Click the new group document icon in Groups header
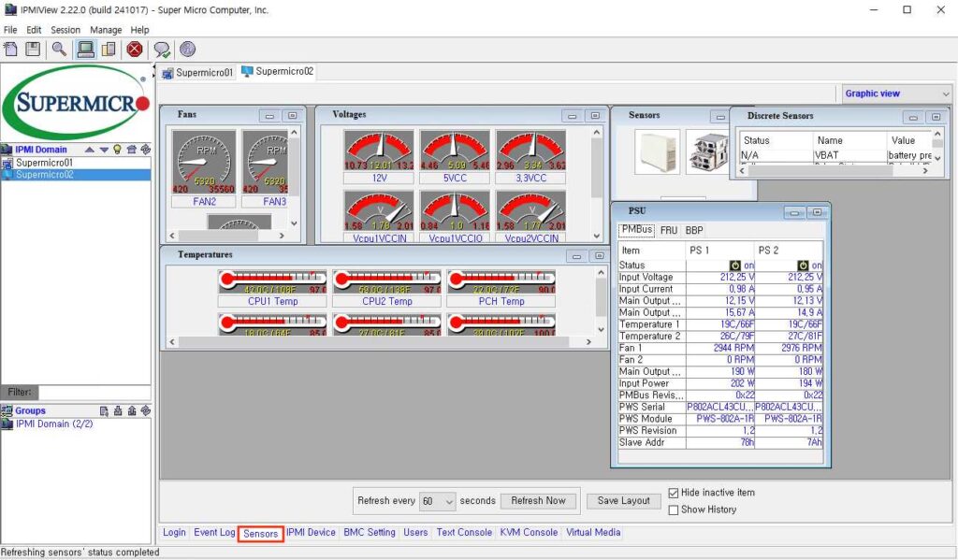958x560 pixels. (x=104, y=411)
